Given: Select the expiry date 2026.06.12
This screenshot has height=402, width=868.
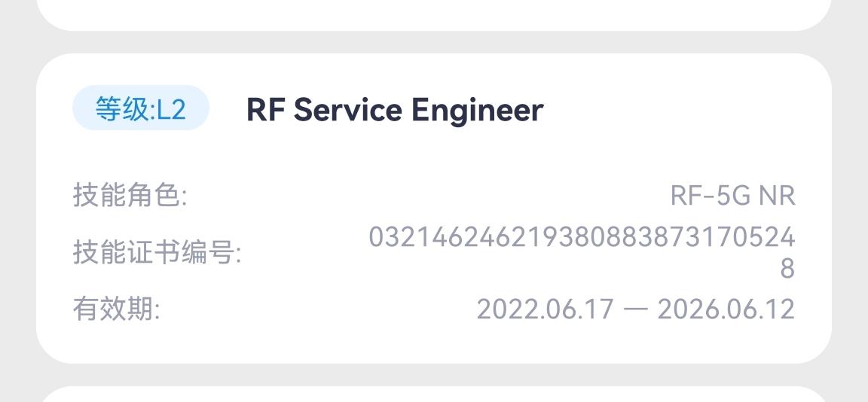Looking at the screenshot, I should coord(726,309).
